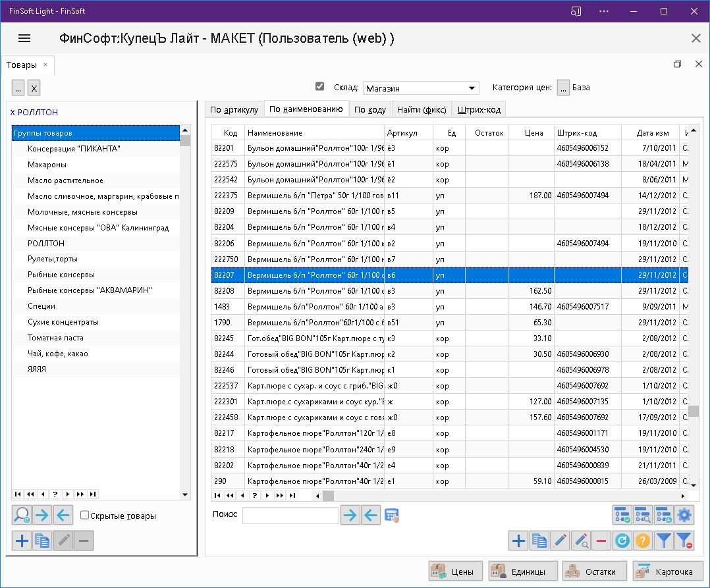Screen dimensions: 710x588
Task: Click the Карточка button
Action: click(667, 572)
